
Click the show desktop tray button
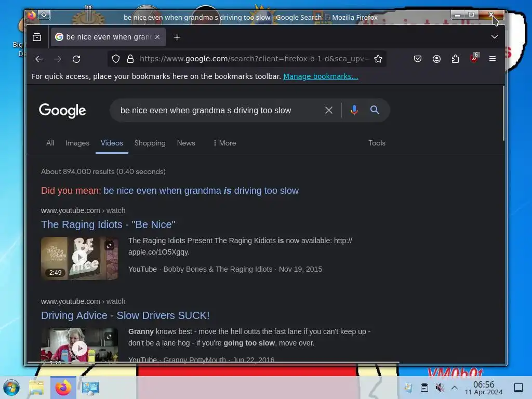click(x=518, y=388)
